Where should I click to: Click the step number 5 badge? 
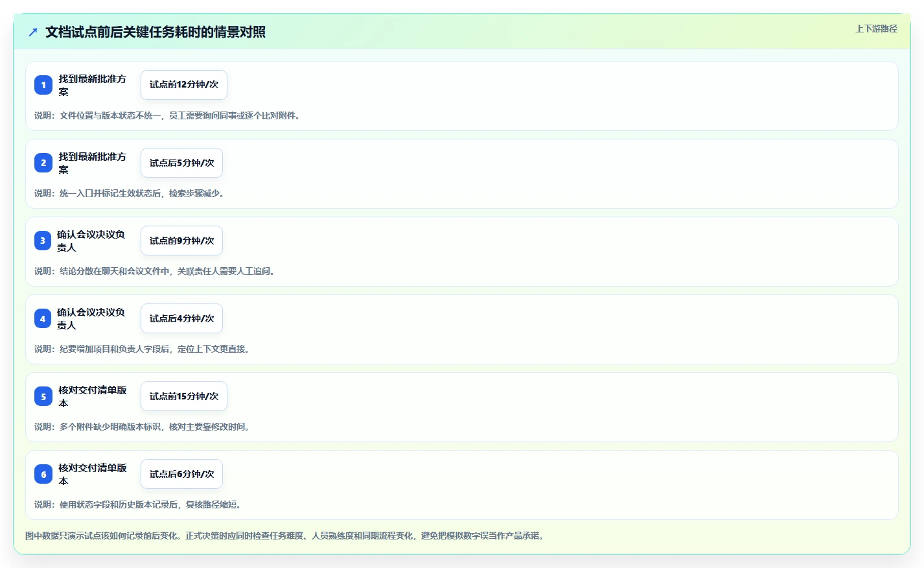click(43, 396)
